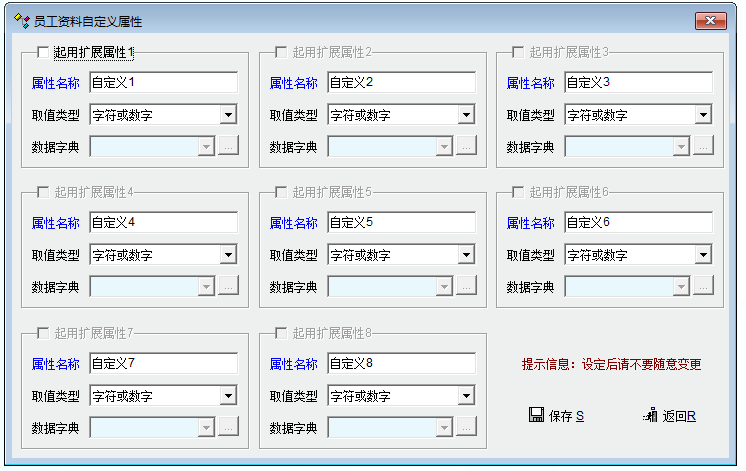Click ellipsis button for attribute 8 data dictionary
Viewport: 746px width, 471px height.
466,428
